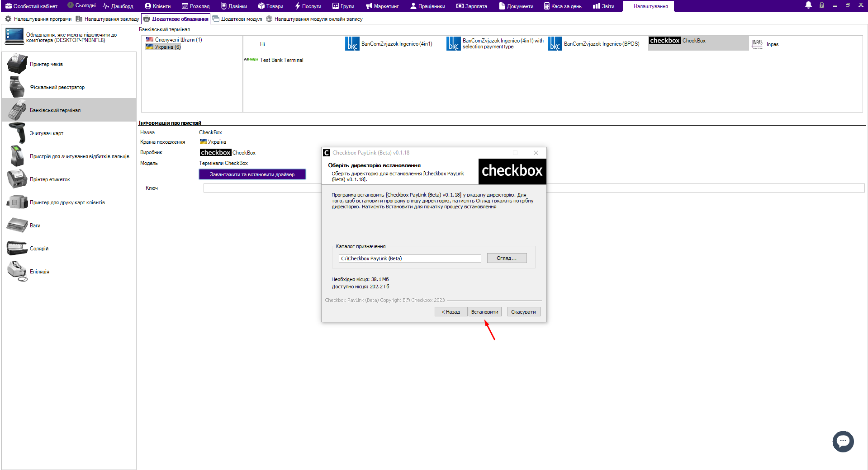Select Україна (6) country
Screen dimensions: 868x470
tap(163, 47)
